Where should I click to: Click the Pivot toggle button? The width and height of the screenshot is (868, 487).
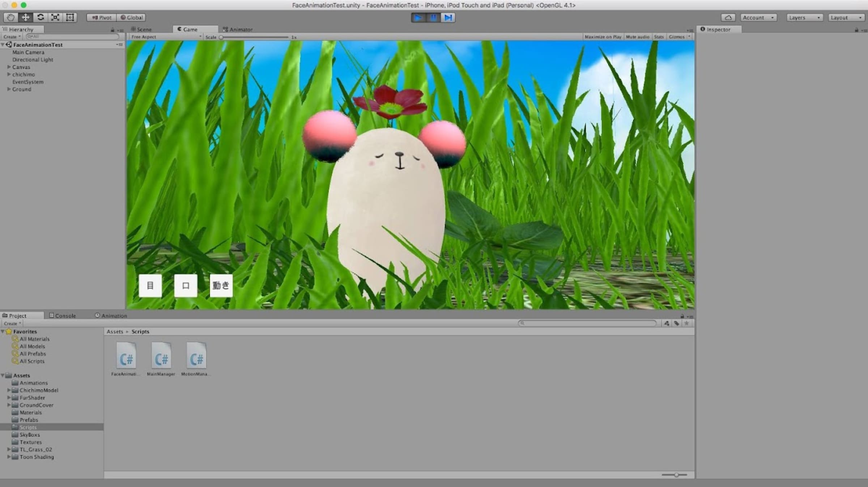pyautogui.click(x=102, y=17)
